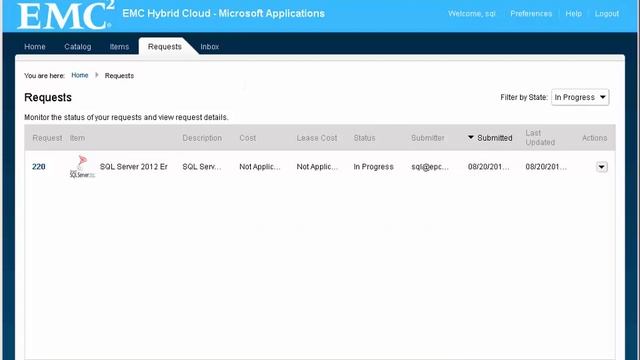The image size is (640, 360).
Task: Click the 'sql@epc...' submitter cell
Action: 430,167
